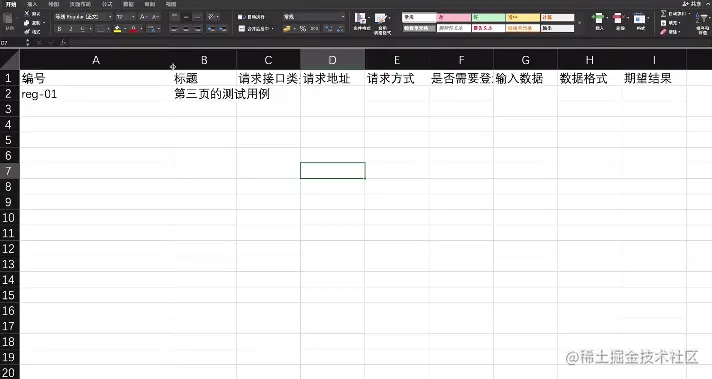Expand the cell styles gallery arrow
Screen dimensions: 712x379
click(x=579, y=23)
